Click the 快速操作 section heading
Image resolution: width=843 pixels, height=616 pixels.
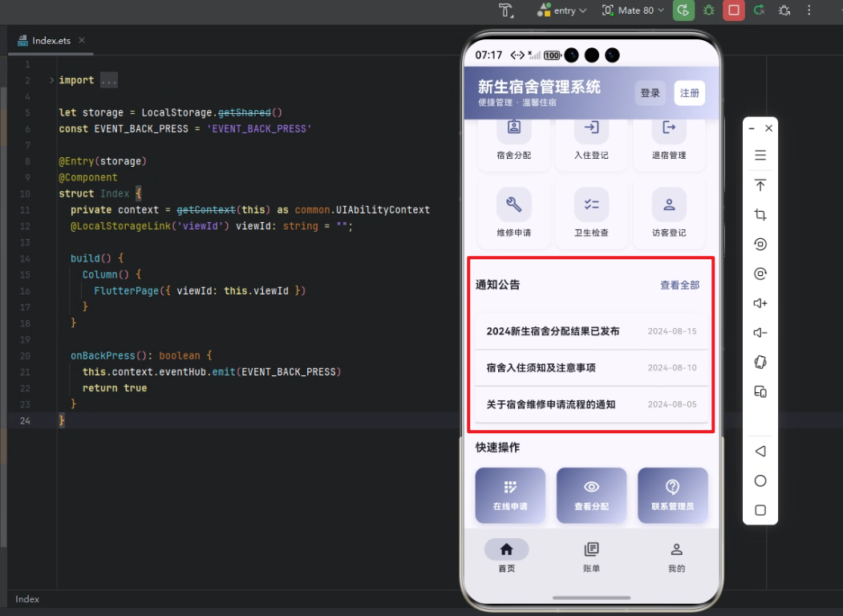497,448
